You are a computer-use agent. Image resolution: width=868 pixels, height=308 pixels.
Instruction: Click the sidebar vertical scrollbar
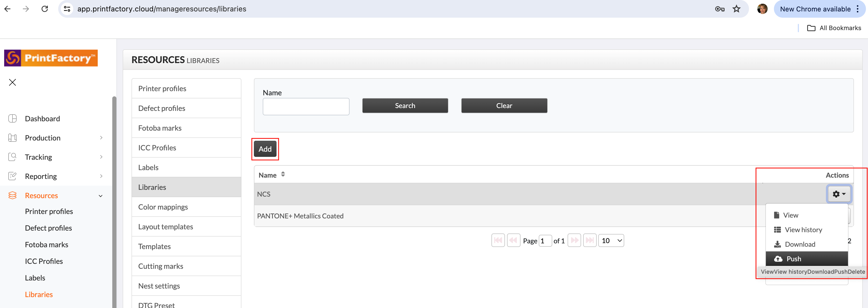pyautogui.click(x=114, y=202)
